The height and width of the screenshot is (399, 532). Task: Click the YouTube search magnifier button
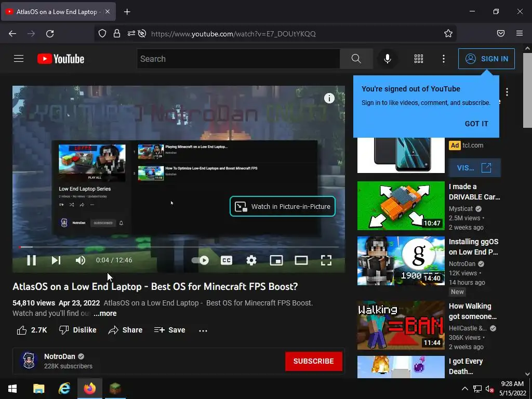(356, 59)
